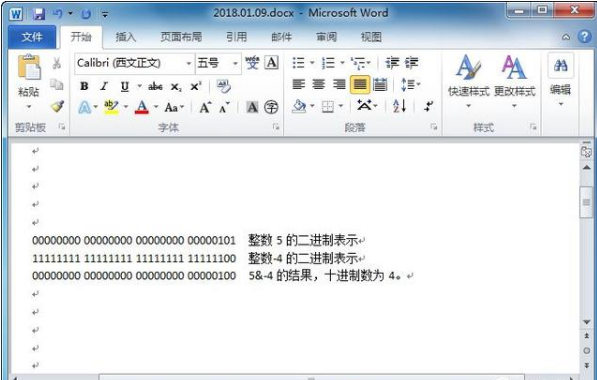Click Find binoculars editing icon
The width and height of the screenshot is (597, 380).
560,65
